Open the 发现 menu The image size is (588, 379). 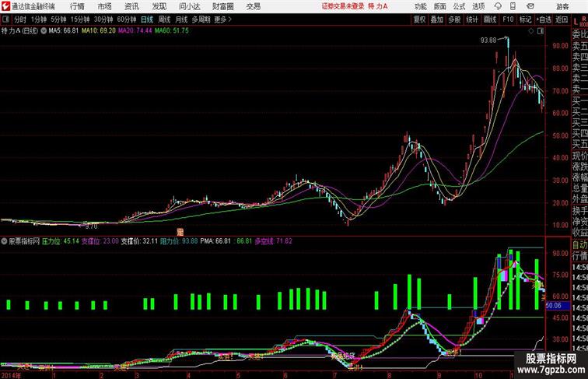[x=159, y=6]
